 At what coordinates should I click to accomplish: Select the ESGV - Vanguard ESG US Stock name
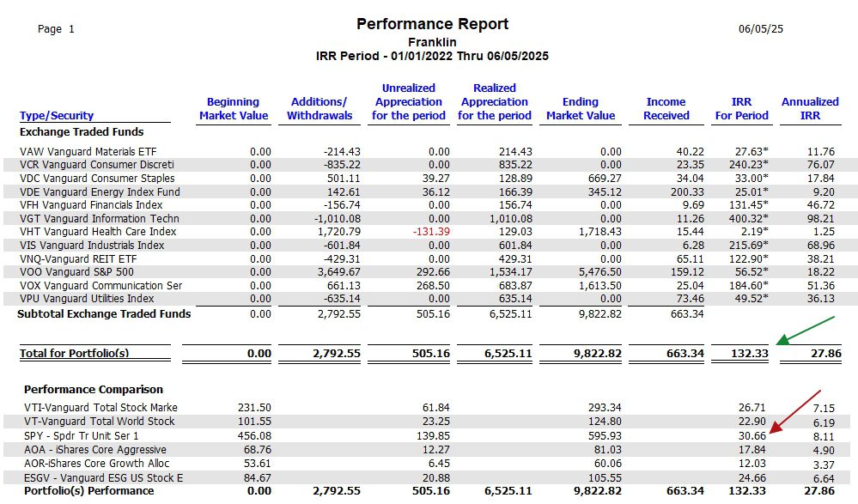pos(103,477)
